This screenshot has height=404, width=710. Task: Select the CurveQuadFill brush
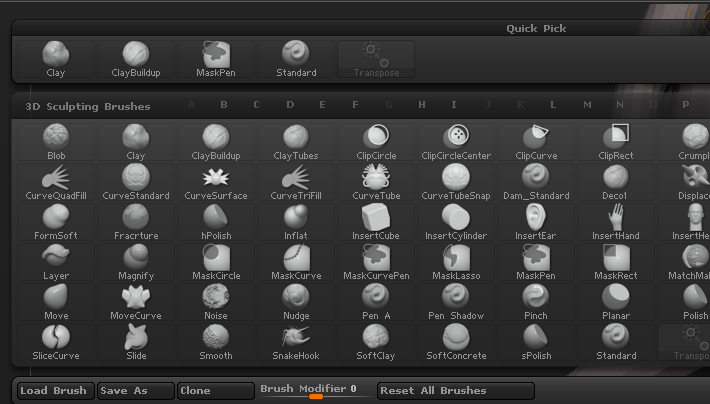[x=56, y=183]
